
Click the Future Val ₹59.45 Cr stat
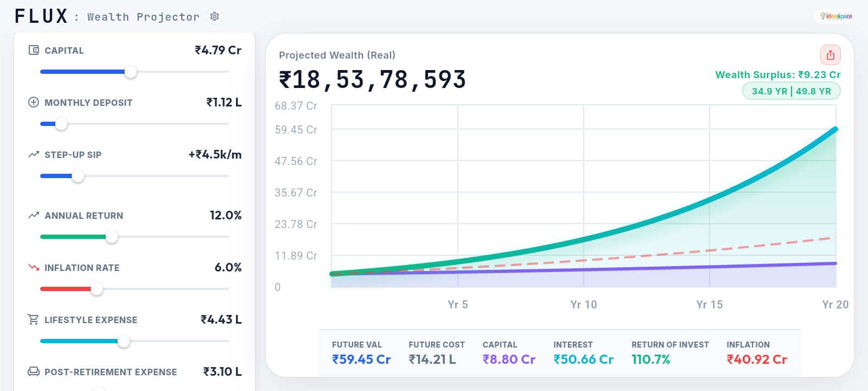pos(361,353)
